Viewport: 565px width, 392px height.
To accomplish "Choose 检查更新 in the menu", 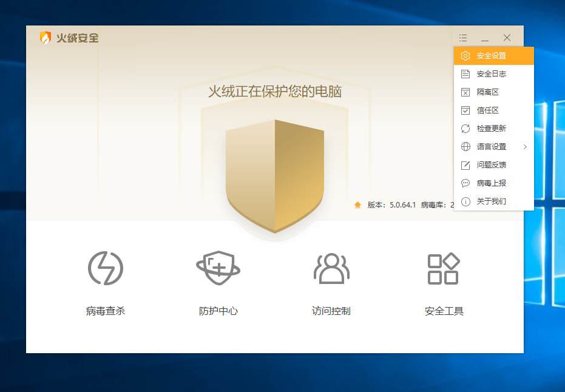I will coord(493,129).
